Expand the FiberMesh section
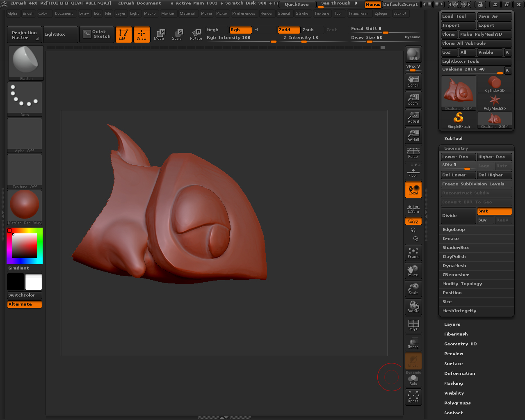 tap(456, 334)
